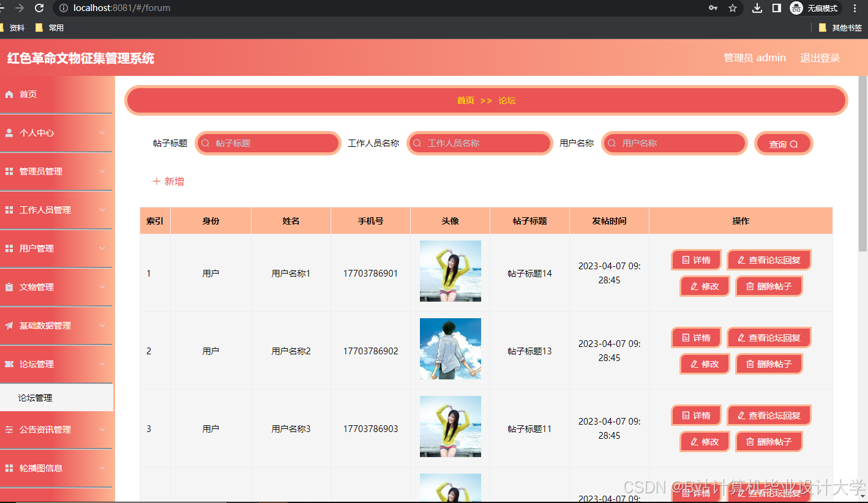Click the browser reload icon

39,8
